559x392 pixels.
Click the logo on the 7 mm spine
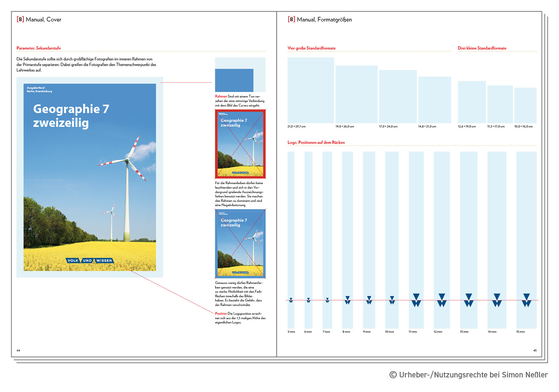click(327, 300)
